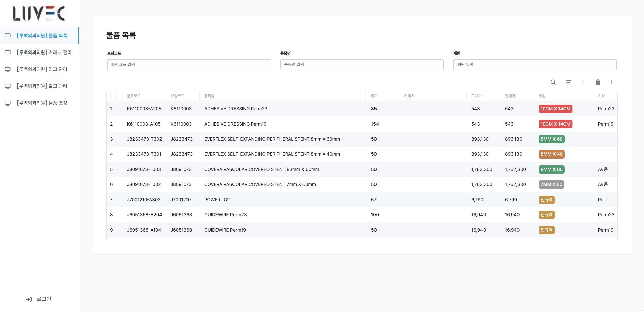Open the filter list icon
This screenshot has width=644, height=312.
tap(568, 82)
